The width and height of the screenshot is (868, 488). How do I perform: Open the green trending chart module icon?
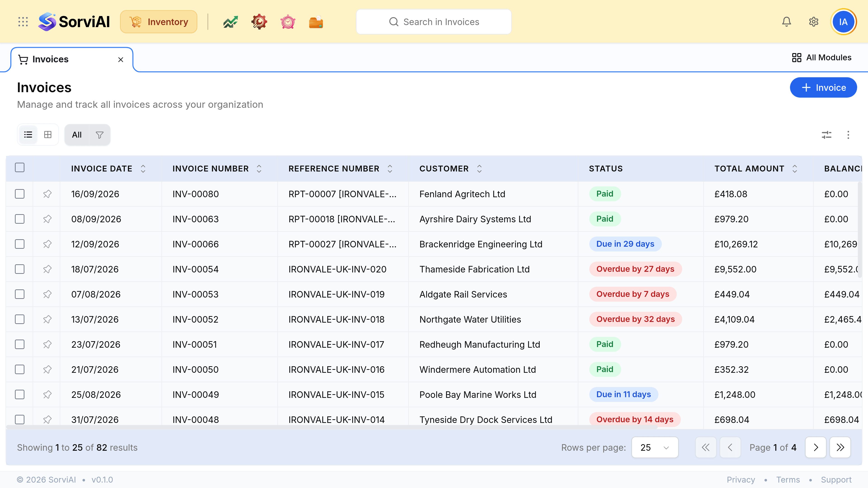click(231, 22)
